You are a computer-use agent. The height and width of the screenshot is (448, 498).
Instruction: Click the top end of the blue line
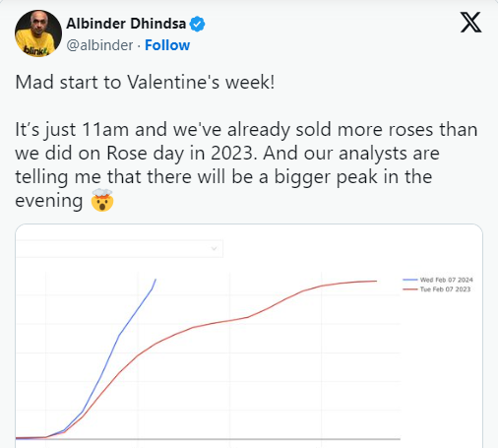(x=156, y=280)
